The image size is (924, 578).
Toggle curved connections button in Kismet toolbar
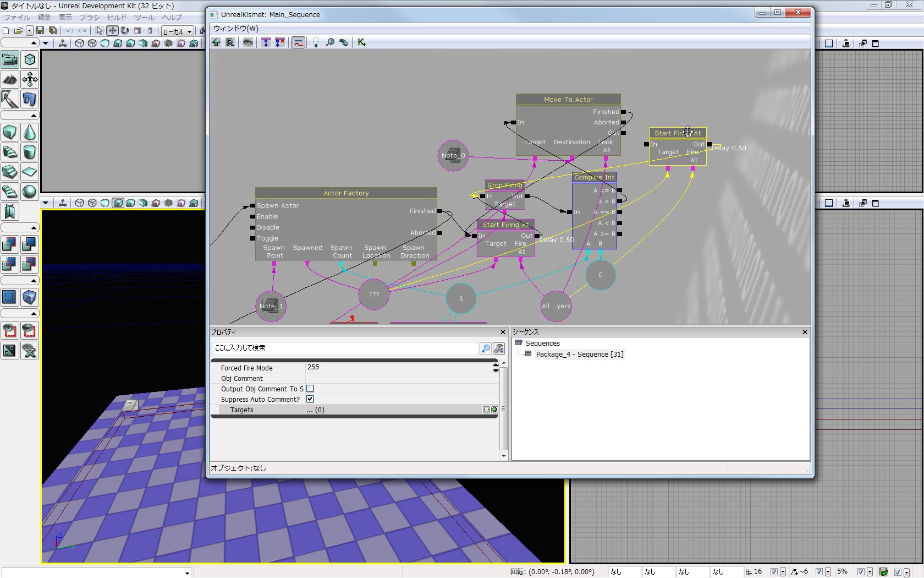(298, 42)
